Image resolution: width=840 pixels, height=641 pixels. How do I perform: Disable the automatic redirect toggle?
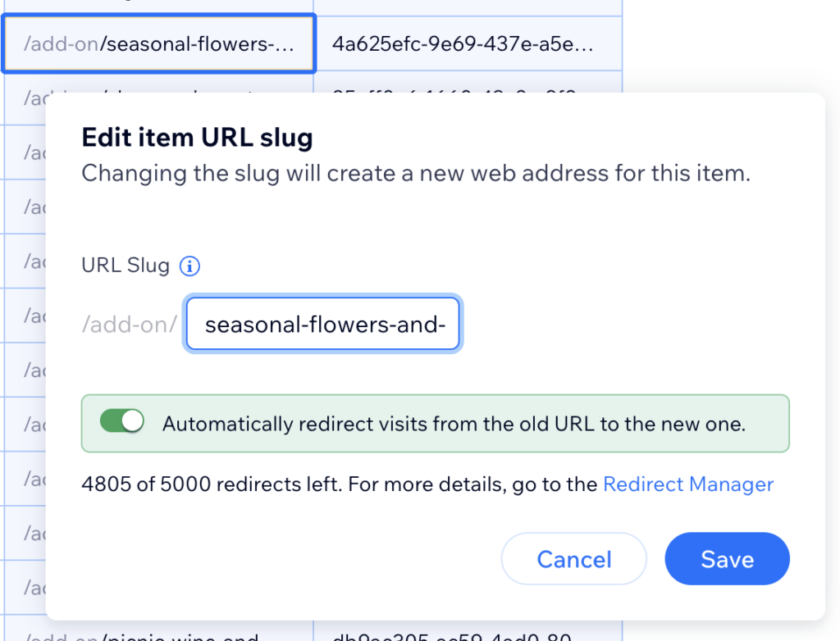click(122, 421)
